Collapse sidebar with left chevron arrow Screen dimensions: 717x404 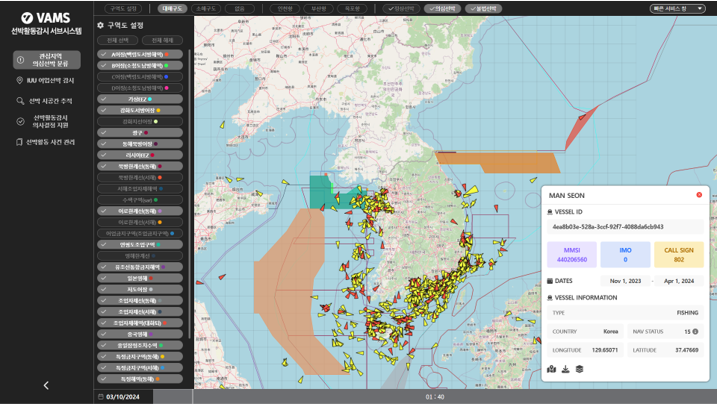click(46, 385)
